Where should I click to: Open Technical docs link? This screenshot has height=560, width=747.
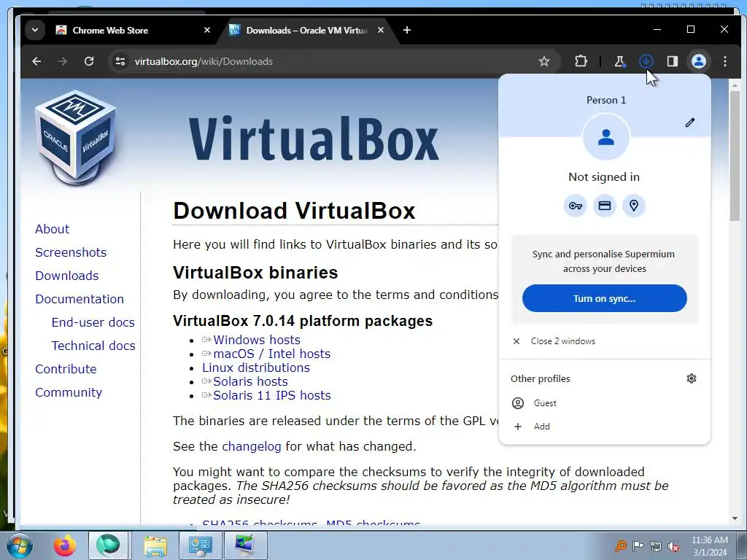(93, 346)
